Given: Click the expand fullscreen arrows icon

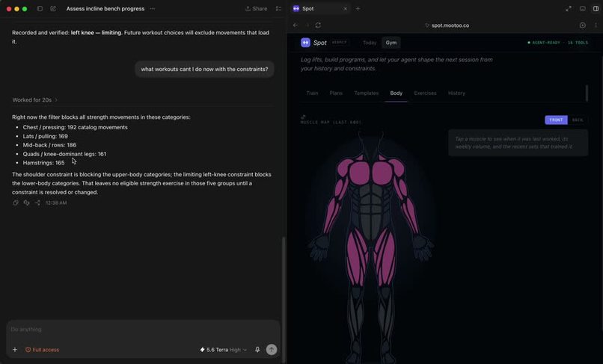Looking at the screenshot, I should click(x=569, y=8).
